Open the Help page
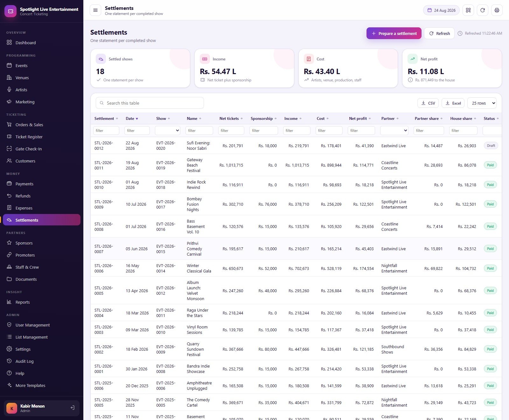 (x=42, y=373)
